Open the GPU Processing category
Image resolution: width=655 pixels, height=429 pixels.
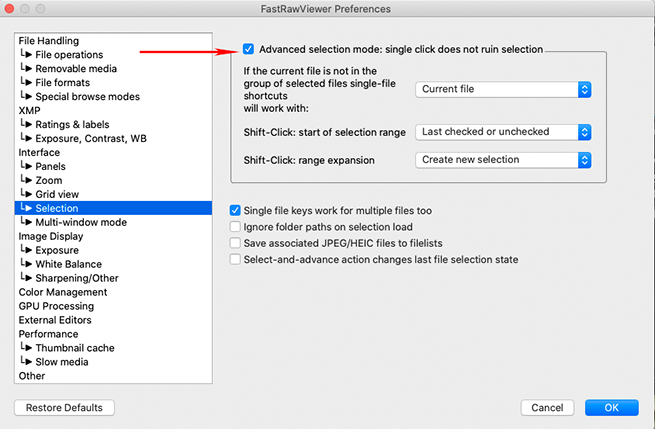56,306
